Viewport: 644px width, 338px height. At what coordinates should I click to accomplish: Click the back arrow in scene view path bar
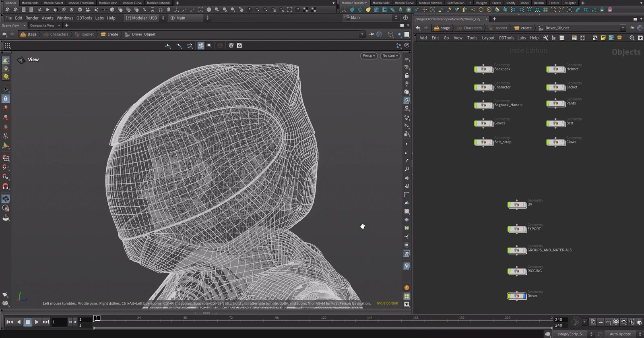pyautogui.click(x=4, y=34)
